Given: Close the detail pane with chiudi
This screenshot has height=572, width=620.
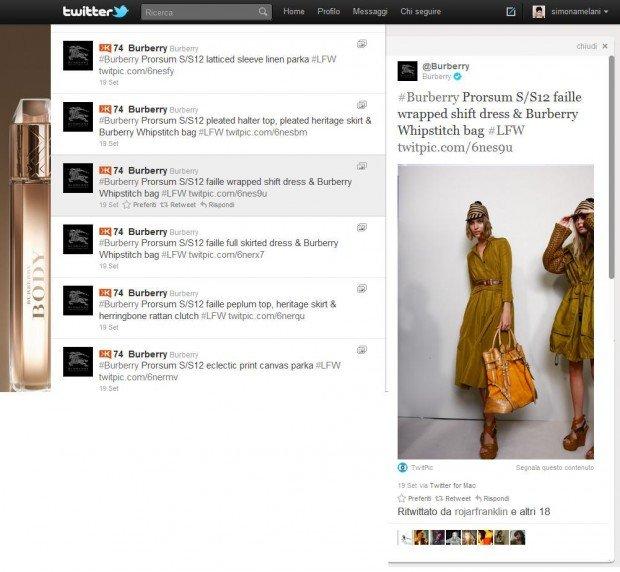Looking at the screenshot, I should (592, 47).
